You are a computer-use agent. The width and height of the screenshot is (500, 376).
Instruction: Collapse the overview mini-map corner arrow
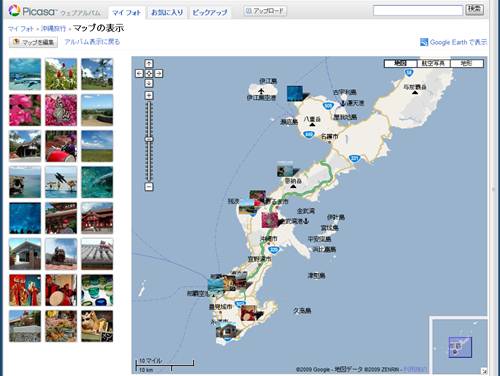(484, 370)
